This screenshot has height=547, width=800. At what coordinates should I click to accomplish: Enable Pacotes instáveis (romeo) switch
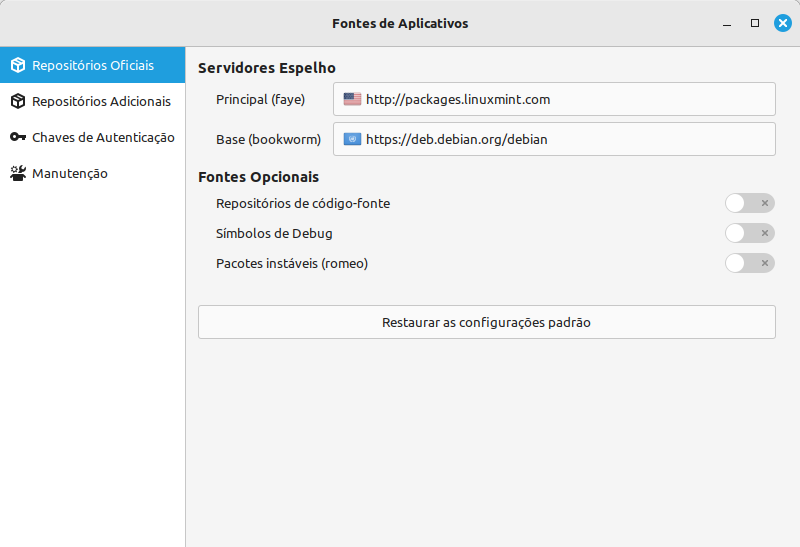[749, 263]
